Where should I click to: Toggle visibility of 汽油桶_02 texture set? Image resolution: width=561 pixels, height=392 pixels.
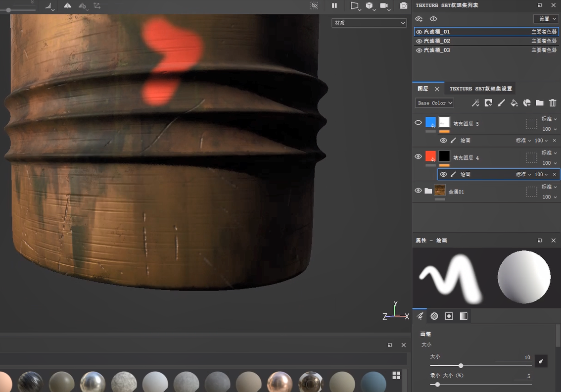point(419,41)
